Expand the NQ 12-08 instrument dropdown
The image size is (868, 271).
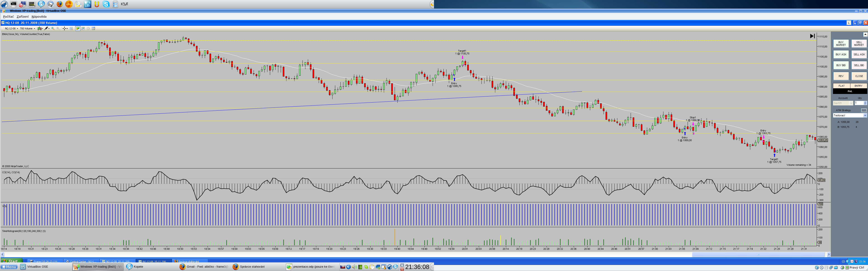click(x=18, y=29)
